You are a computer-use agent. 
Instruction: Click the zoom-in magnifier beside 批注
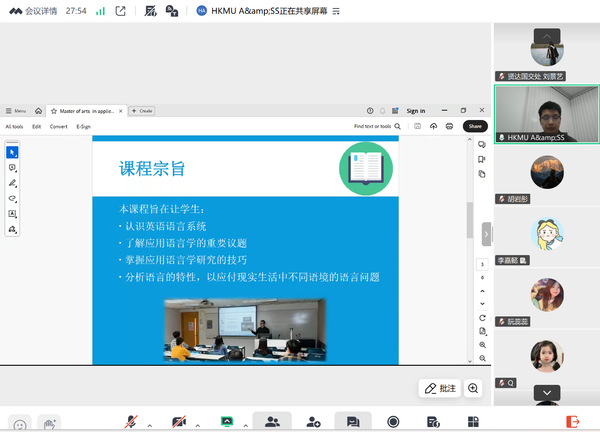tap(473, 388)
